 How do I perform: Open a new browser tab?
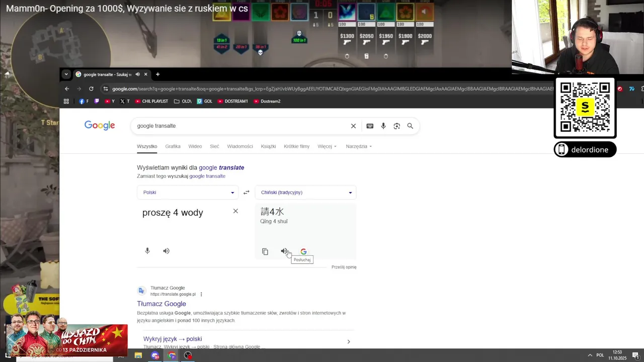pos(157,74)
